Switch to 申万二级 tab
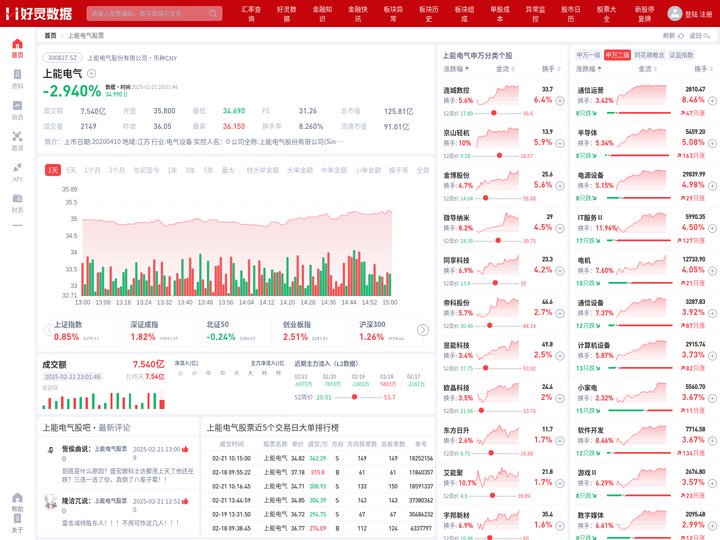The width and height of the screenshot is (720, 540). coord(617,55)
